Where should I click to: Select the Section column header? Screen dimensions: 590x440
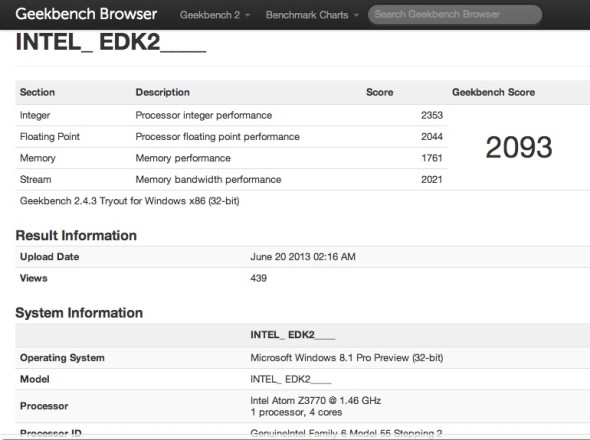point(37,92)
